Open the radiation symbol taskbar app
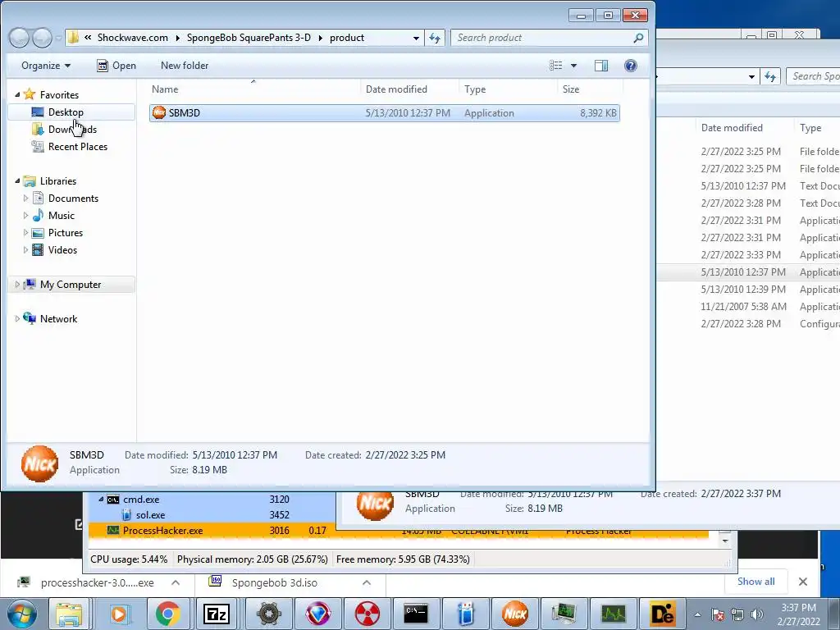The width and height of the screenshot is (840, 630). coord(367,614)
